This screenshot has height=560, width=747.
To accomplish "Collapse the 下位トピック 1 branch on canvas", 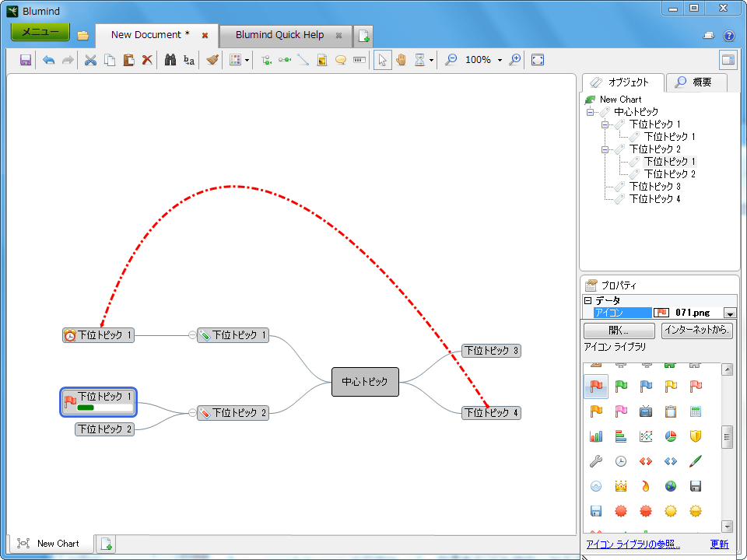I will pyautogui.click(x=192, y=335).
